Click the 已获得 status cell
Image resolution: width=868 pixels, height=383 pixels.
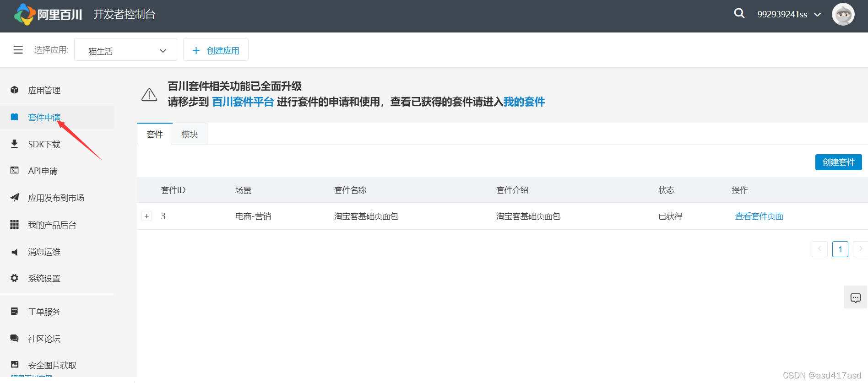point(670,216)
